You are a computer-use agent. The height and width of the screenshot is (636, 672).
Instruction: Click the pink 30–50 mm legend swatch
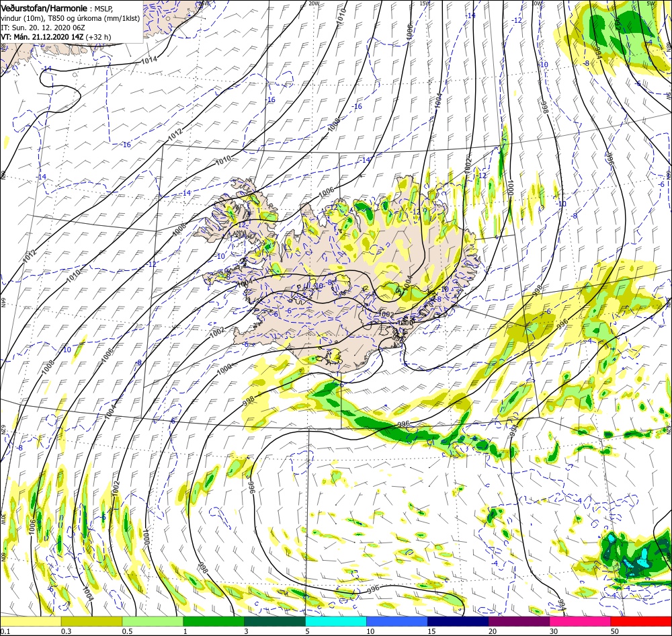[581, 621]
